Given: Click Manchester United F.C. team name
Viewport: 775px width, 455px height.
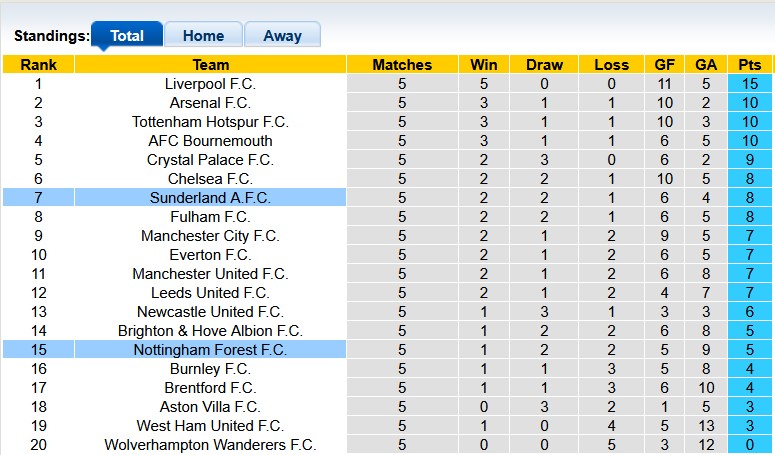Looking at the screenshot, I should point(210,274).
